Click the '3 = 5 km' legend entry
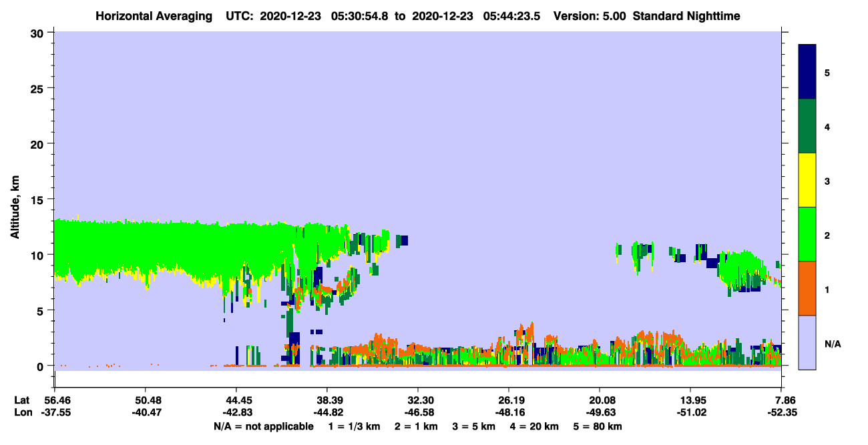The image size is (868, 445). (x=473, y=426)
